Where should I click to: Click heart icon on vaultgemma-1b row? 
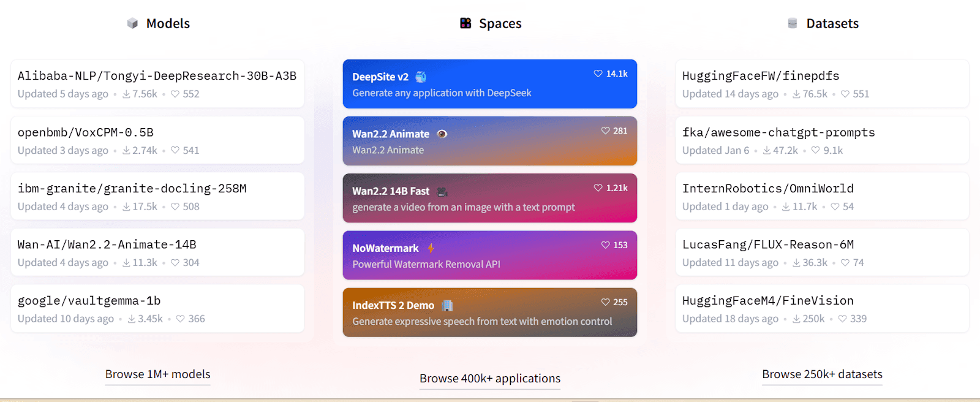(180, 319)
